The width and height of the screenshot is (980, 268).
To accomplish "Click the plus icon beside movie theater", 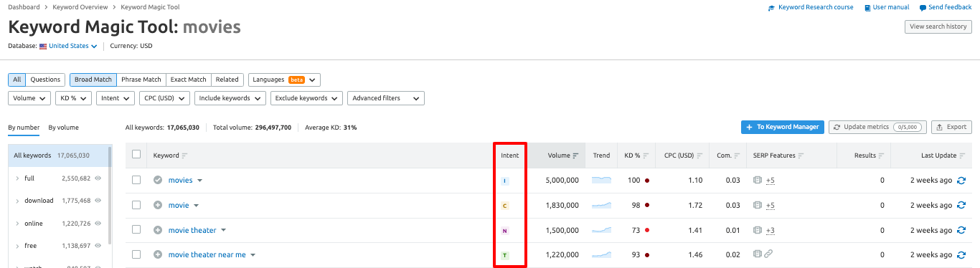I will [158, 230].
